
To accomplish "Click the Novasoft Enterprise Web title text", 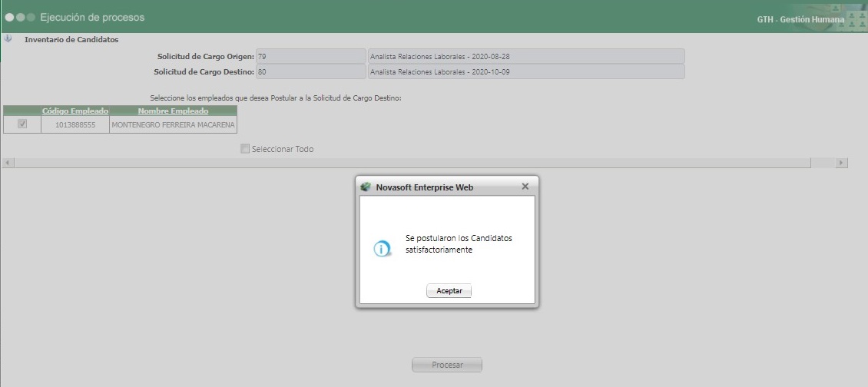I will pyautogui.click(x=425, y=187).
